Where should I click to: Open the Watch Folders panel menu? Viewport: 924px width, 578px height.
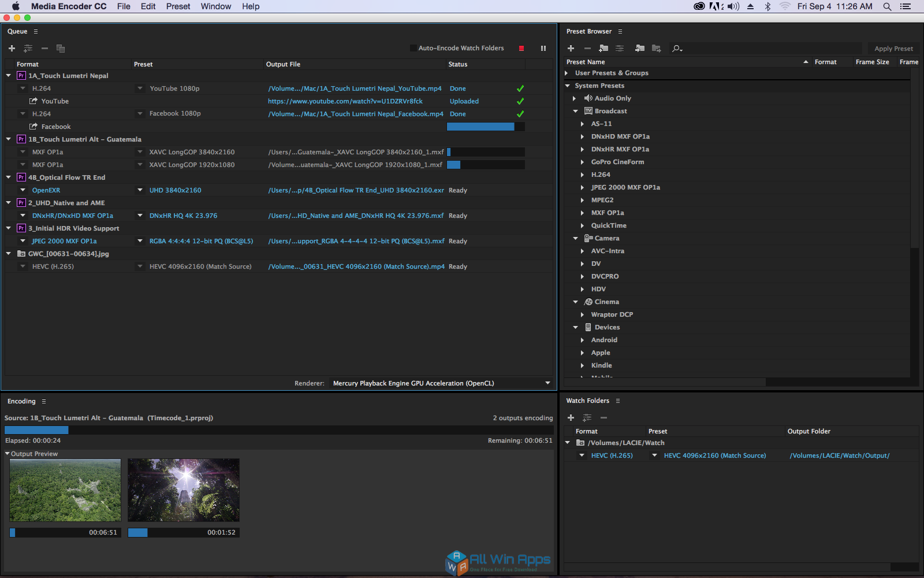(618, 401)
